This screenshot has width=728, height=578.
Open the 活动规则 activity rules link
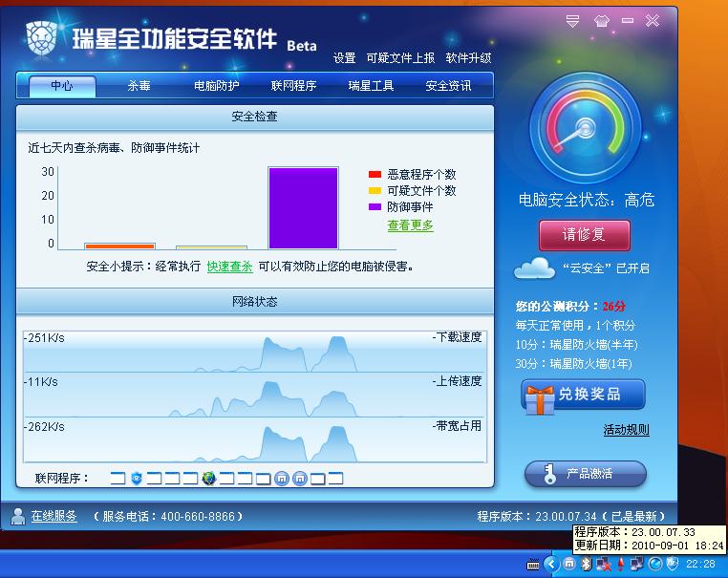click(627, 430)
